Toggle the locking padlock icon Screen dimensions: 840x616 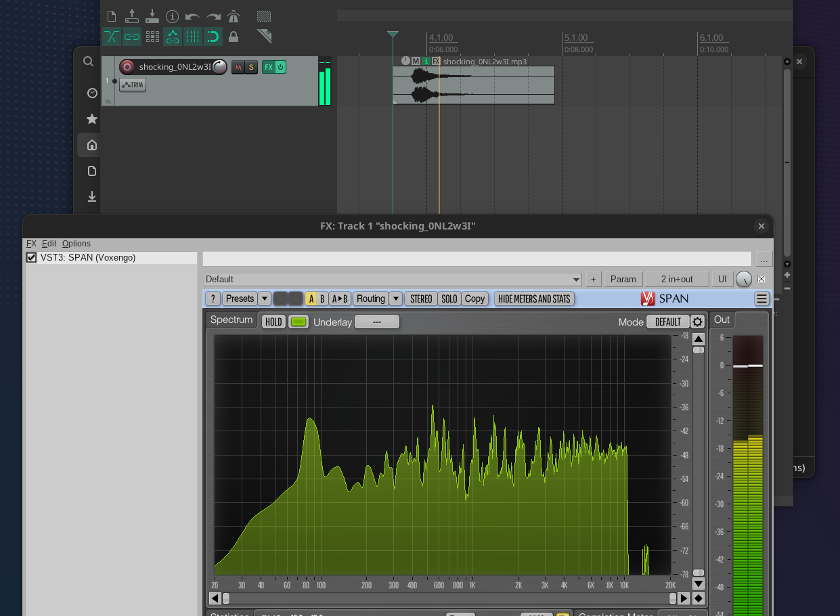234,37
